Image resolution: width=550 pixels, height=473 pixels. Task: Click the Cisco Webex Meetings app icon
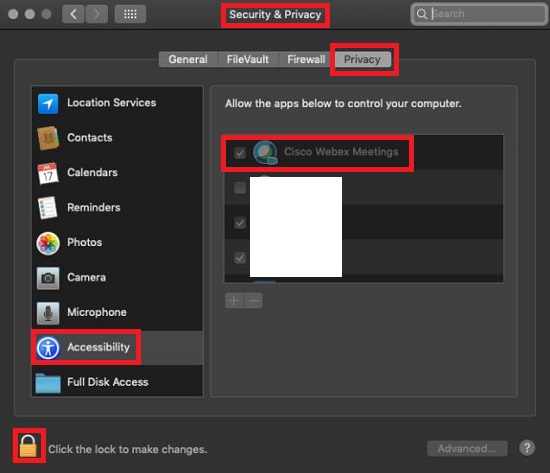265,153
